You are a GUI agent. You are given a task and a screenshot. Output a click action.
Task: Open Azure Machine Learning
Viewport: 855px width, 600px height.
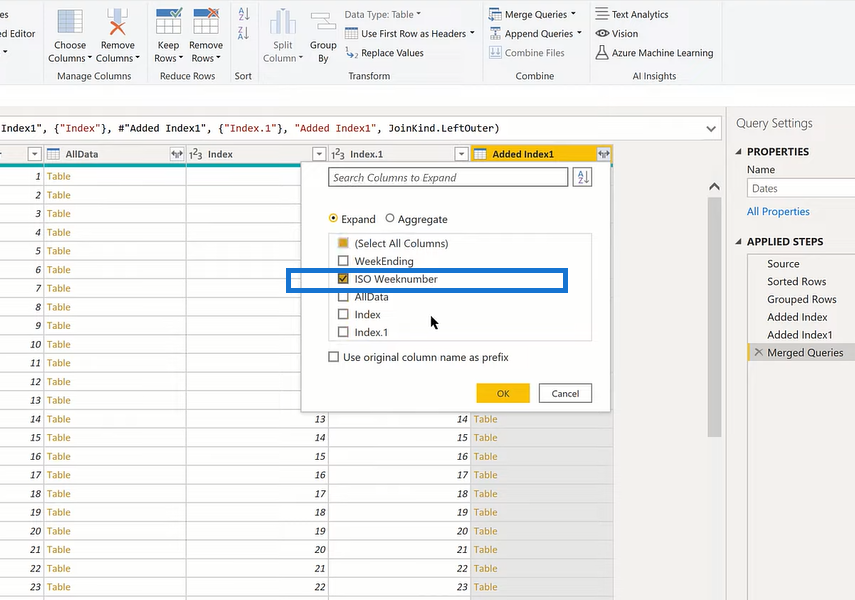point(654,52)
